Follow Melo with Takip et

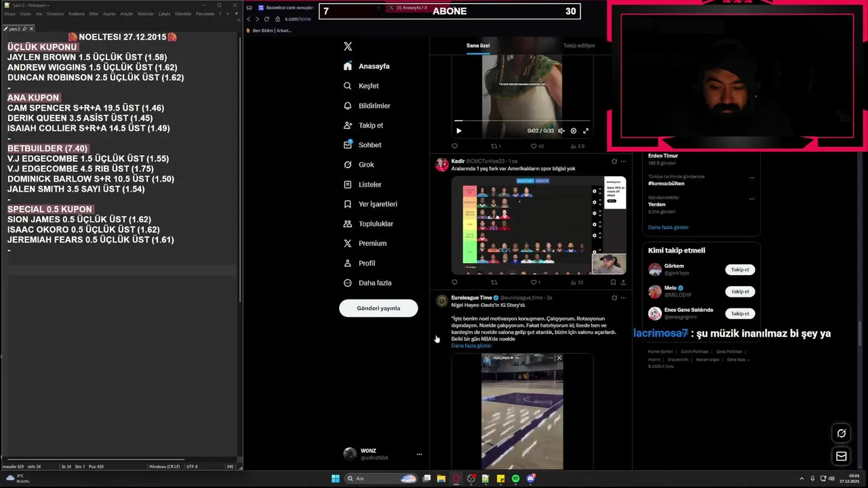pos(740,291)
